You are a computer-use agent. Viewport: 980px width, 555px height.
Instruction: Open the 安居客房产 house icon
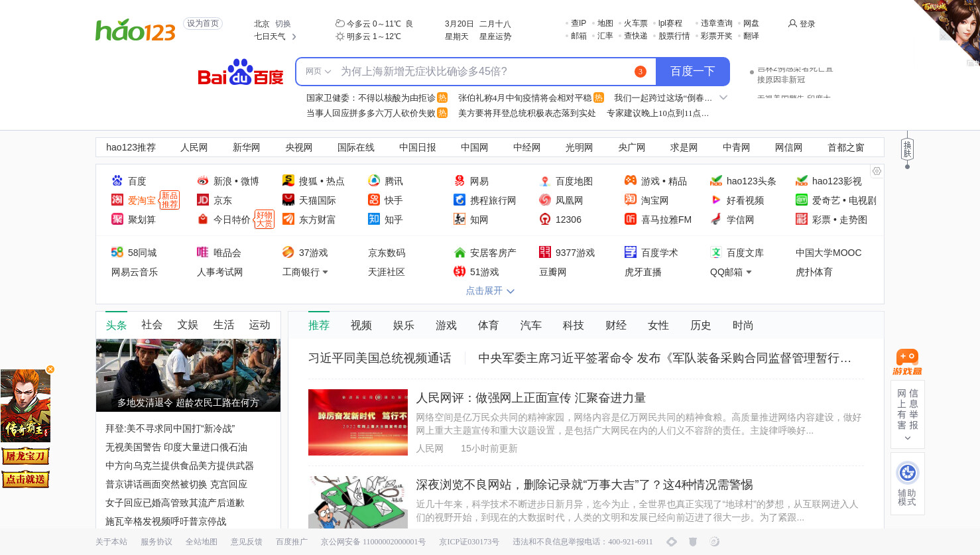point(459,252)
